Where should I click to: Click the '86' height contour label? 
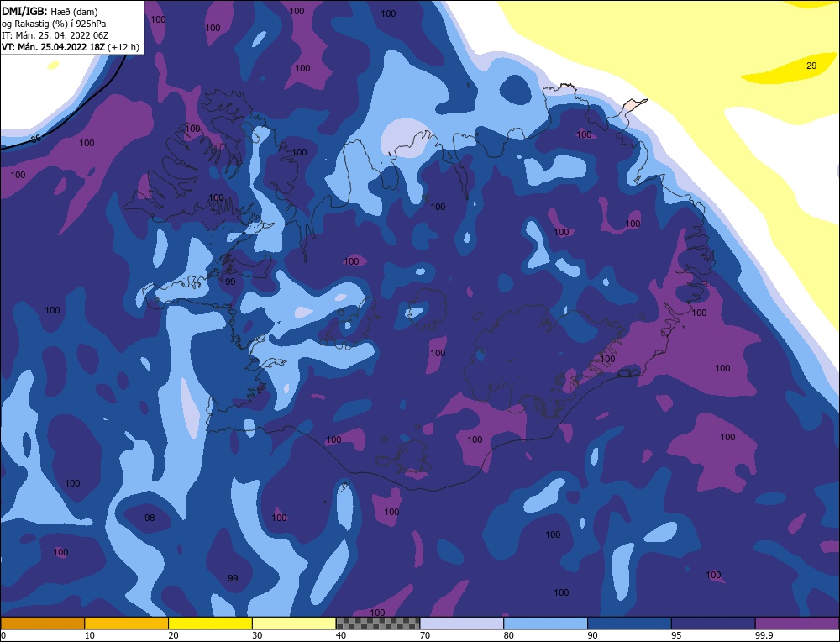36,139
